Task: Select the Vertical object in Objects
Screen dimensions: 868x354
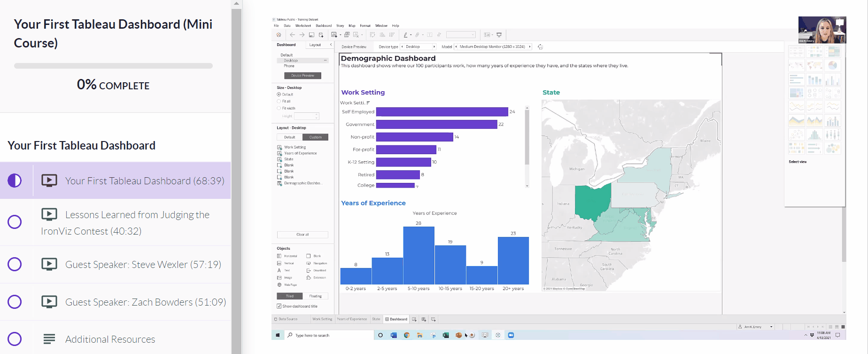Action: (286, 263)
